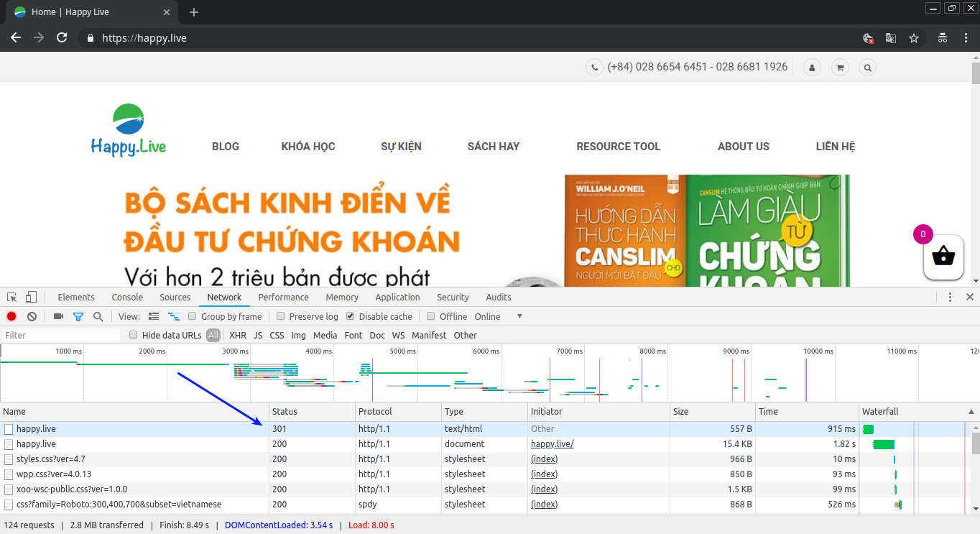Screen dimensions: 980x534
Task: Click the 5000 ms mark in overview timeline
Action: 403,351
